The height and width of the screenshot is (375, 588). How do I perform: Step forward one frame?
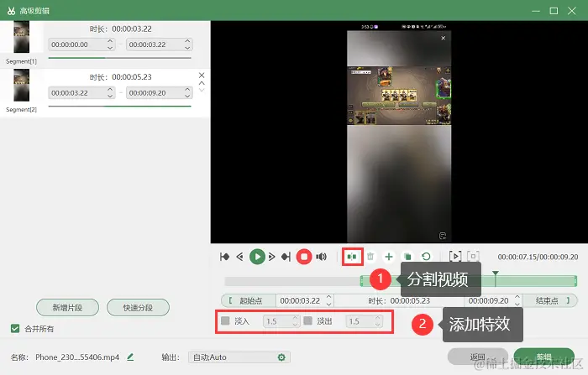coord(271,257)
